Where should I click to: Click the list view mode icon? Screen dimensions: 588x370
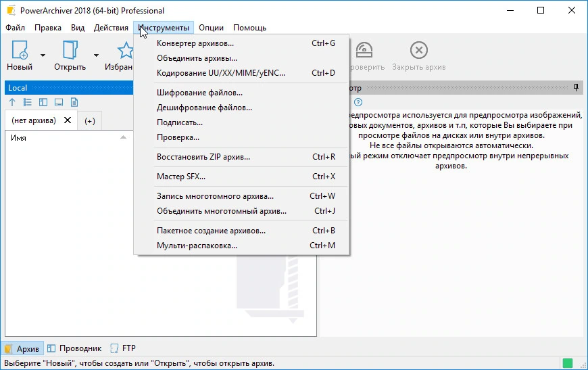coord(28,102)
